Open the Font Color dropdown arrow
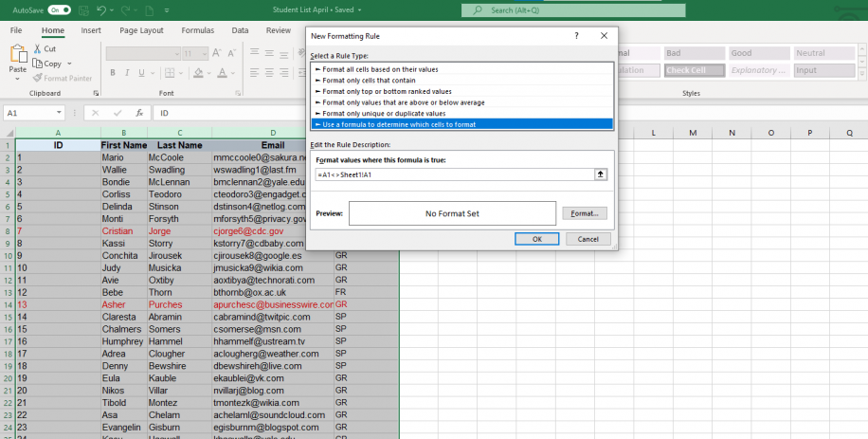This screenshot has width=868, height=439. coord(232,72)
